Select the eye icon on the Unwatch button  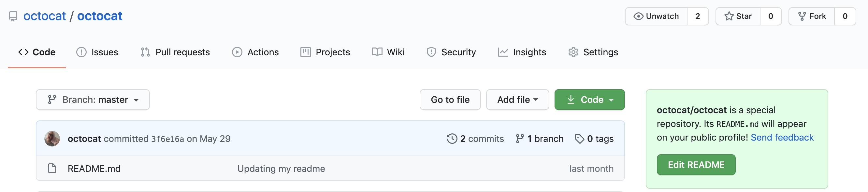click(639, 16)
